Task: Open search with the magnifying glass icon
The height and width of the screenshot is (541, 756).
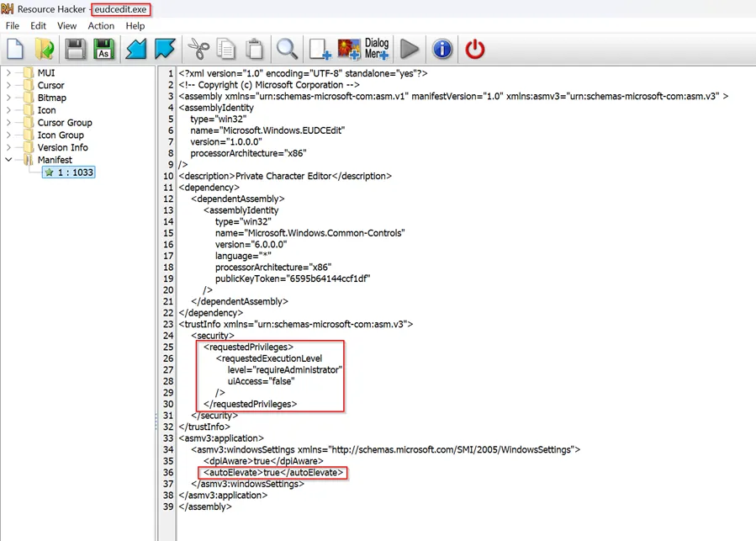Action: (287, 50)
